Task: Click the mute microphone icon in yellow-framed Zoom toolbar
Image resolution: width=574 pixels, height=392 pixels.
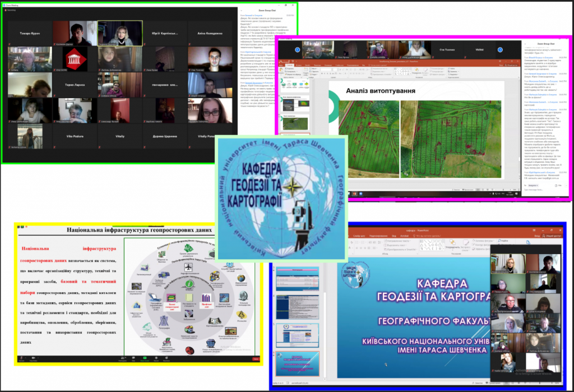Action: (21, 358)
